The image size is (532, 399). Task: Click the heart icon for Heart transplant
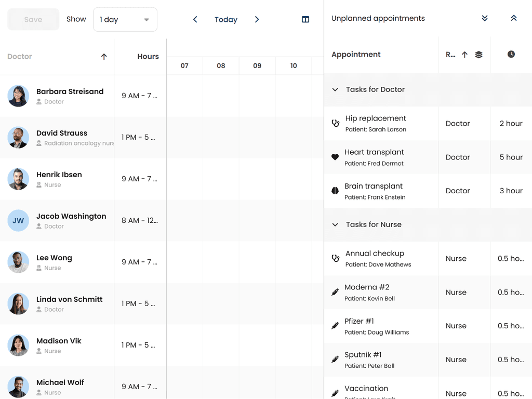click(x=335, y=157)
